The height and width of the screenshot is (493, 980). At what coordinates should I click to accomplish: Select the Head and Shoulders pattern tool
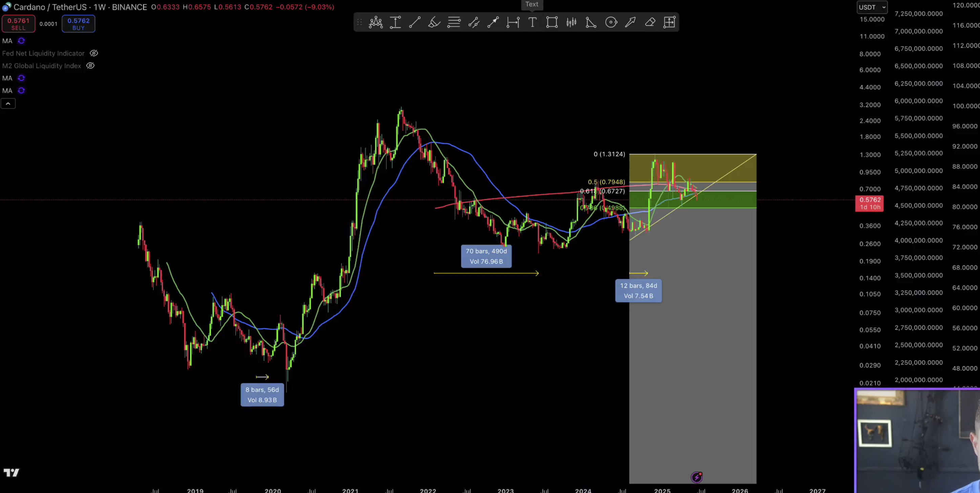[x=376, y=22]
